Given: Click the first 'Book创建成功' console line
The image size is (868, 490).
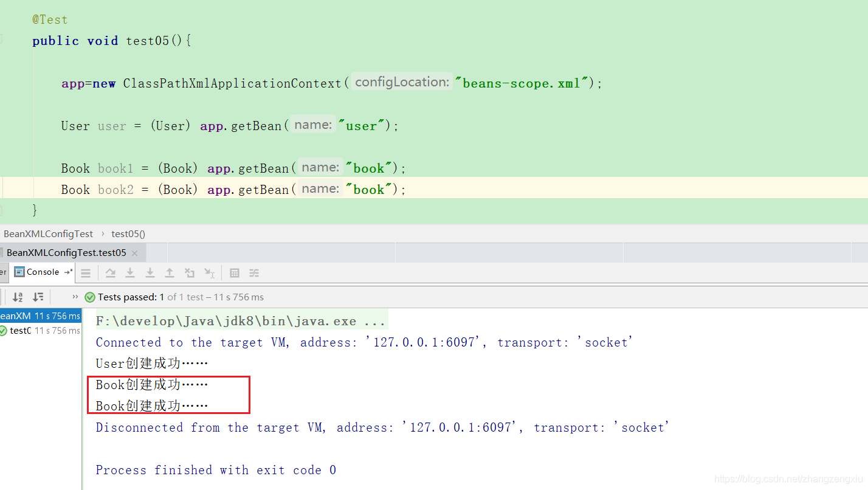Looking at the screenshot, I should 152,385.
